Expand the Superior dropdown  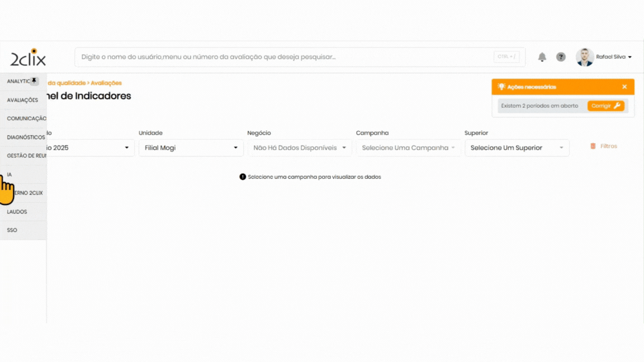point(517,148)
